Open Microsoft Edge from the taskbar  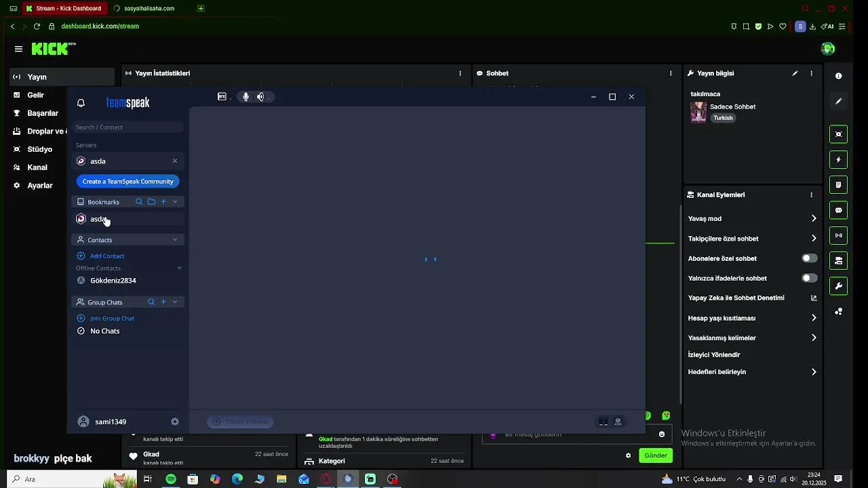(237, 479)
